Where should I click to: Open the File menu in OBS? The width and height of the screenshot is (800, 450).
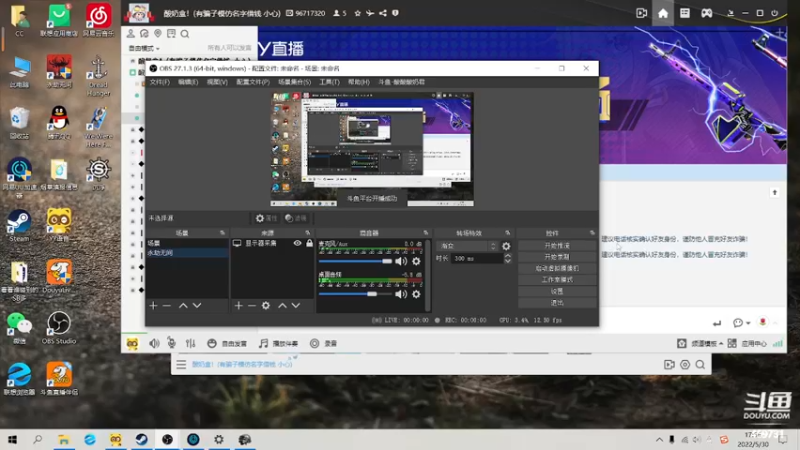[159, 82]
